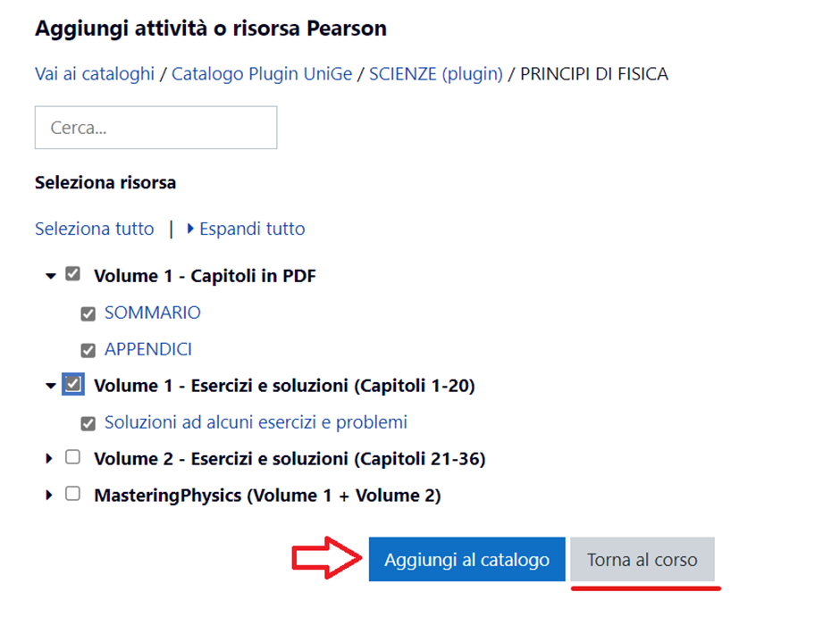Collapse Volume 1 - Esercizi e soluzioni section
The image size is (840, 617).
[51, 386]
